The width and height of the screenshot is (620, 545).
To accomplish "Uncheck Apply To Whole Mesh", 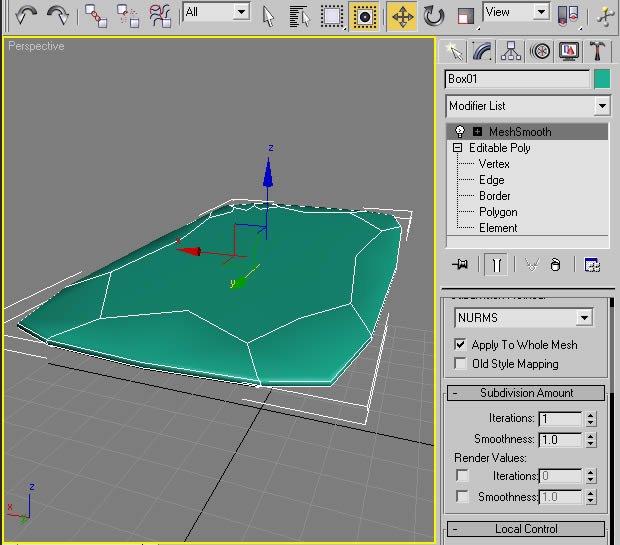I will click(460, 344).
